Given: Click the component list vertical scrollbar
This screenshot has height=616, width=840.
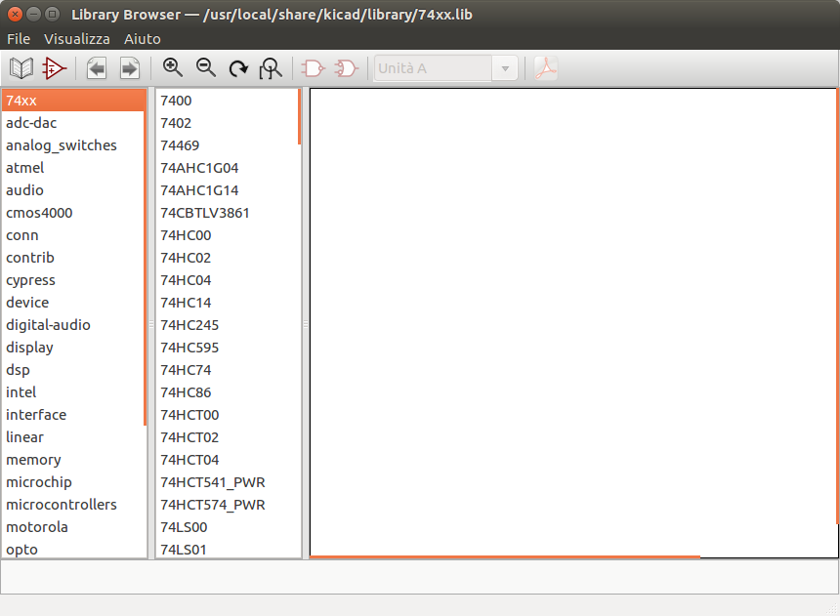Looking at the screenshot, I should click(x=299, y=117).
